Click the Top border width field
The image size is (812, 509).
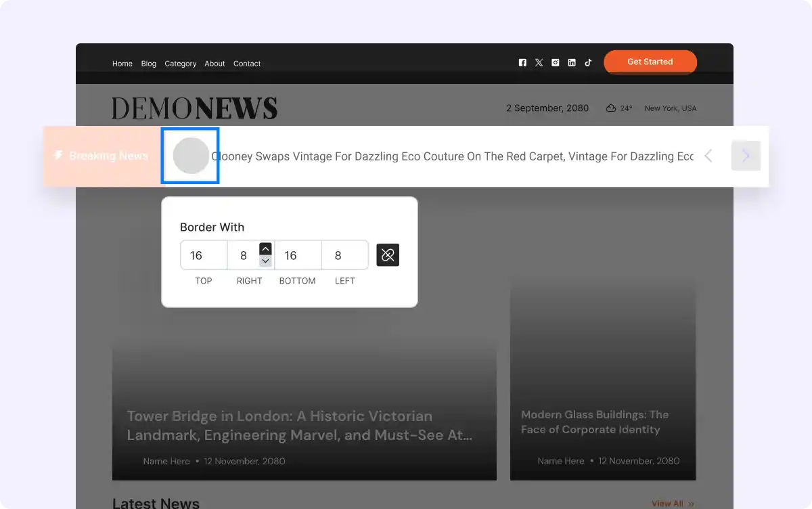pos(203,255)
